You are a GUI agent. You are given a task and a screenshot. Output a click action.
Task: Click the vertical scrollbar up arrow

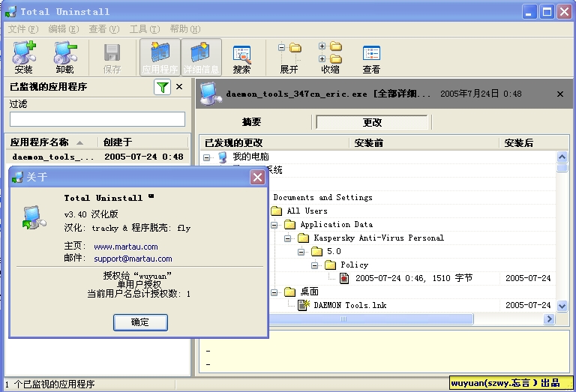tap(562, 157)
